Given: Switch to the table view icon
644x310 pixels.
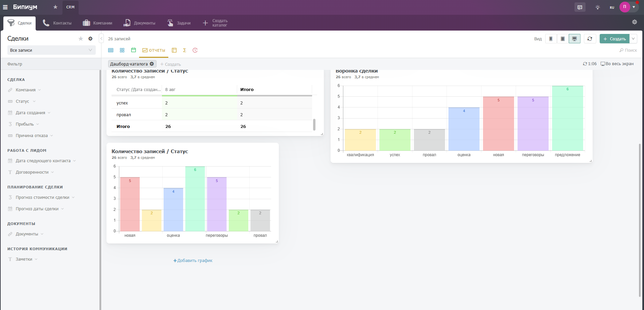Looking at the screenshot, I should tap(111, 50).
